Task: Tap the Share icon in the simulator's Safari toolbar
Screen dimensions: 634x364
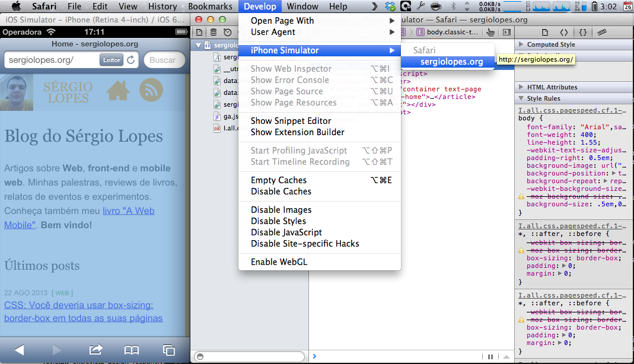Action: coord(95,350)
